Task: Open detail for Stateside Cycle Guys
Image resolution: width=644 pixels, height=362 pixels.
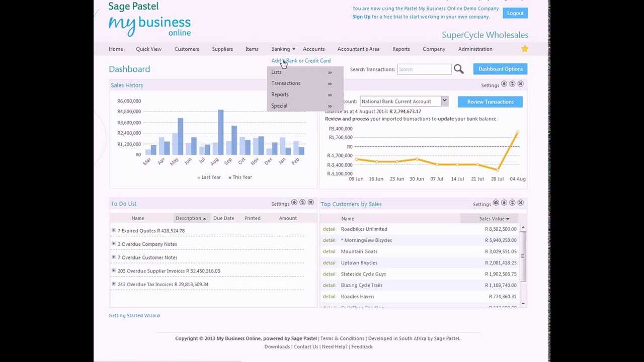Action: (x=329, y=274)
